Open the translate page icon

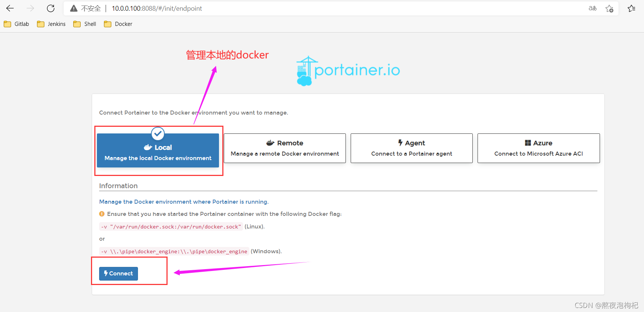[593, 8]
